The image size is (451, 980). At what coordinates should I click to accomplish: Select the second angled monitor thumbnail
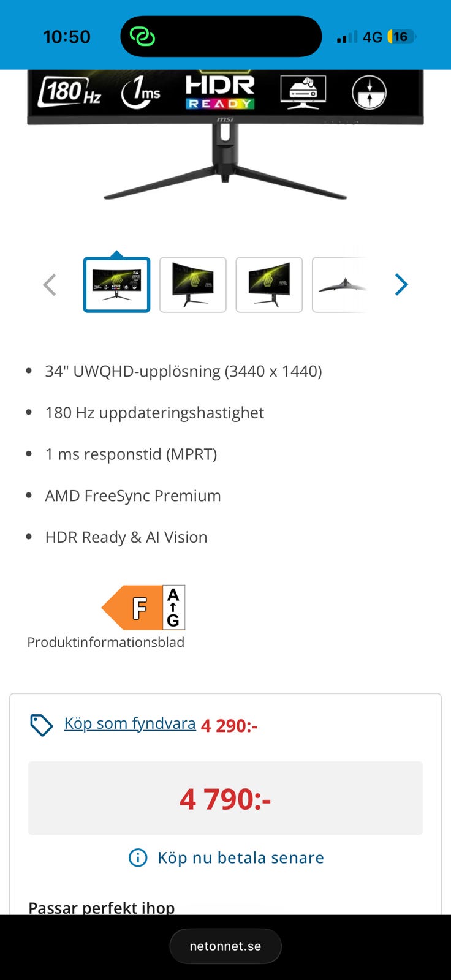[x=193, y=285]
